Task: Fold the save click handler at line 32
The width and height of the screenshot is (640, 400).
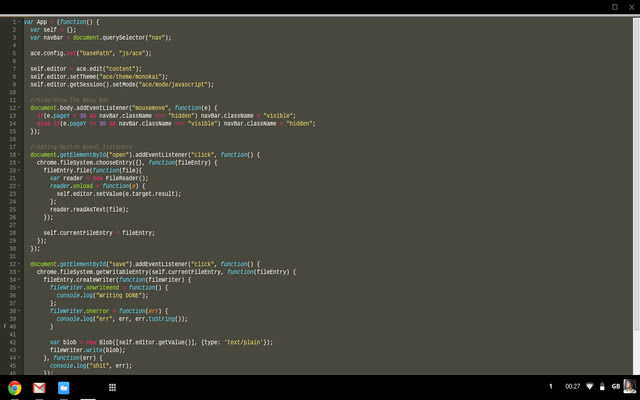Action: point(19,264)
